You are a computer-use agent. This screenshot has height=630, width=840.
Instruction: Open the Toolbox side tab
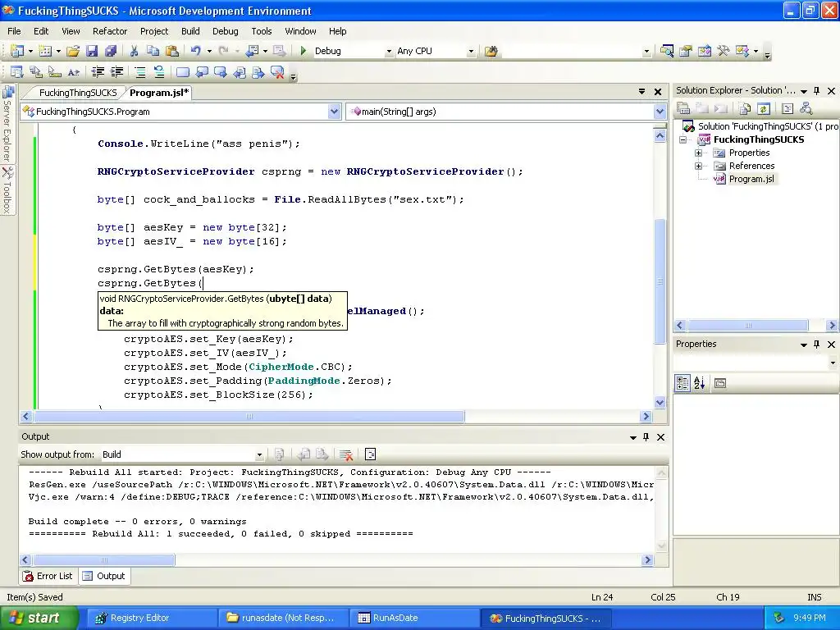coord(7,190)
